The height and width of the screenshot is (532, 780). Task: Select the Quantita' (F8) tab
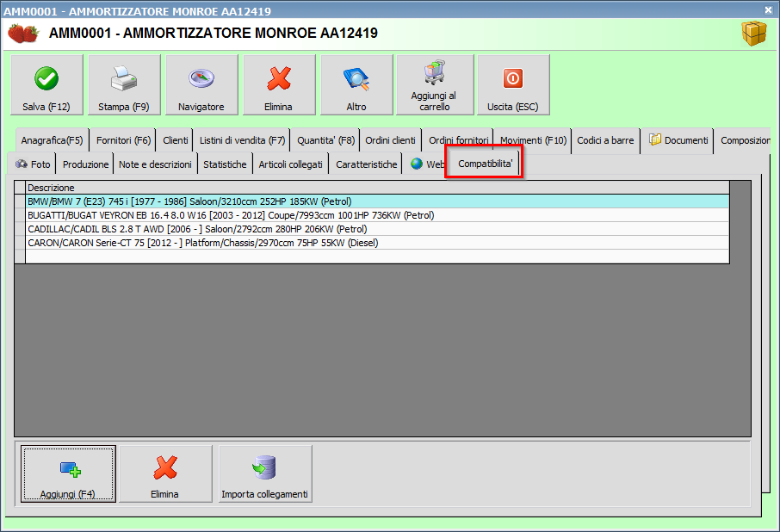[x=325, y=140]
